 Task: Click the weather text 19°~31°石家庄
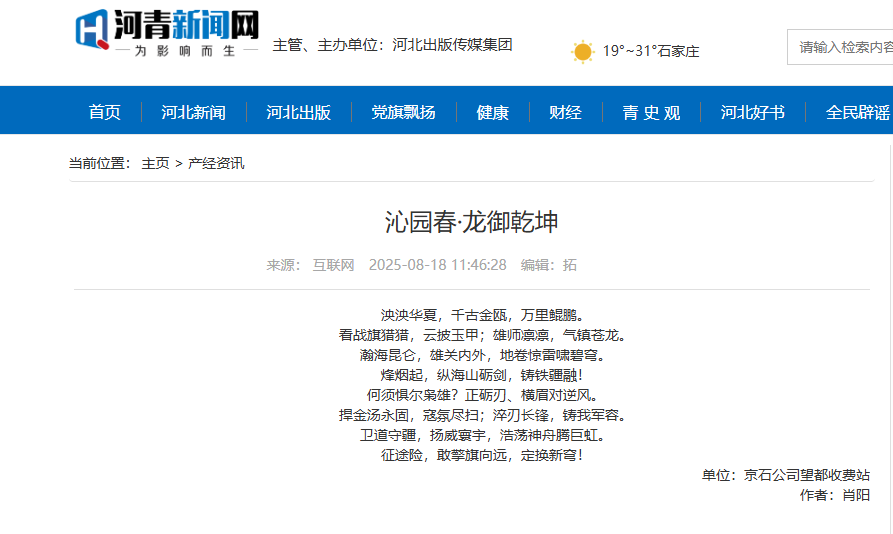tap(651, 51)
